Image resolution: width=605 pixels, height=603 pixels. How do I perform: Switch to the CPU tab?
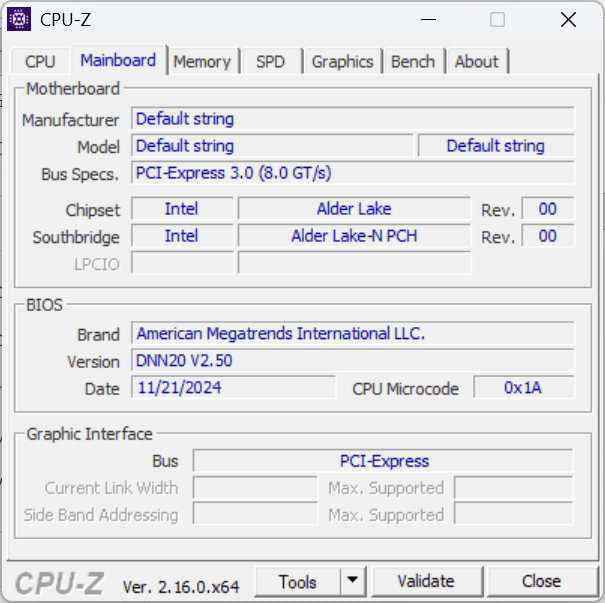[x=40, y=62]
